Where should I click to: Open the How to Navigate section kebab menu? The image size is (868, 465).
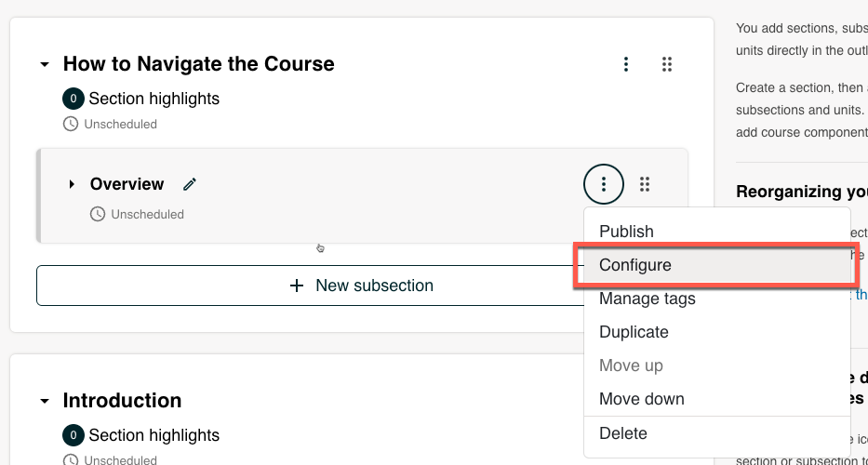coord(626,64)
